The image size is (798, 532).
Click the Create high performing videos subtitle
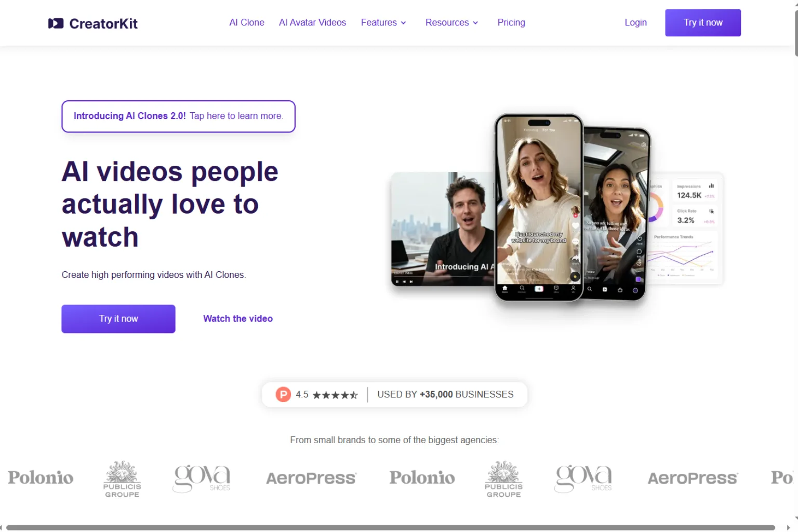click(154, 275)
